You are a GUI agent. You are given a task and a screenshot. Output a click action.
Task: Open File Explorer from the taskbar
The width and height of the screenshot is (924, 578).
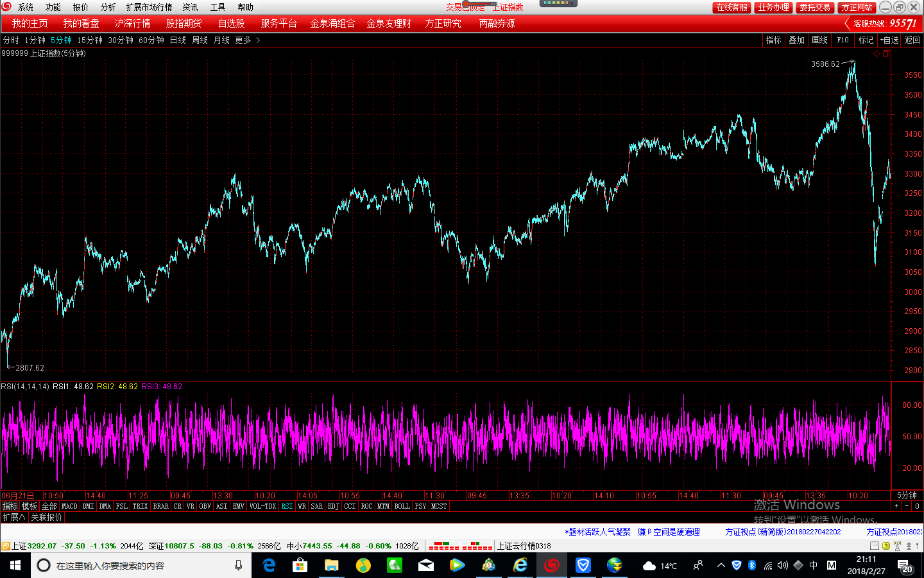(x=331, y=565)
